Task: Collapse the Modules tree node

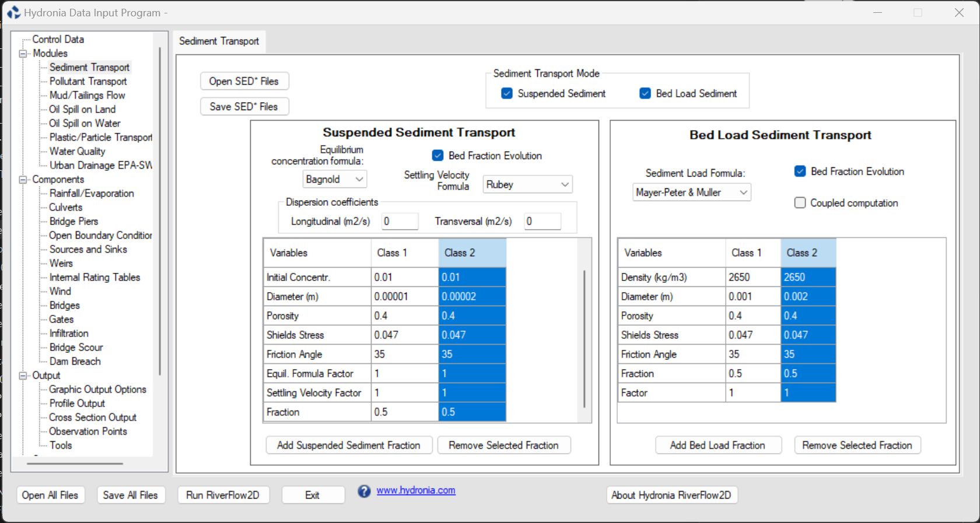Action: pos(23,54)
